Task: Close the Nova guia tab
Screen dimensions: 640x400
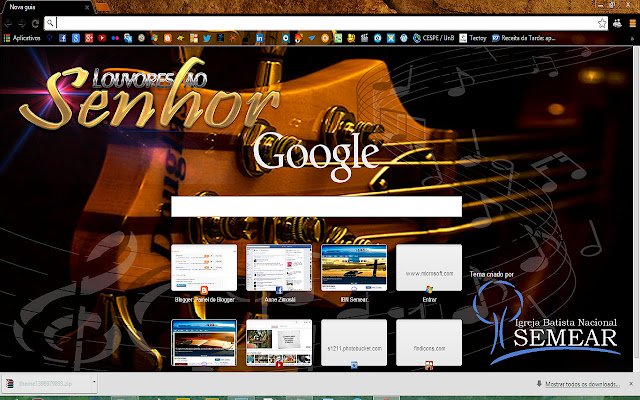Action: point(87,7)
